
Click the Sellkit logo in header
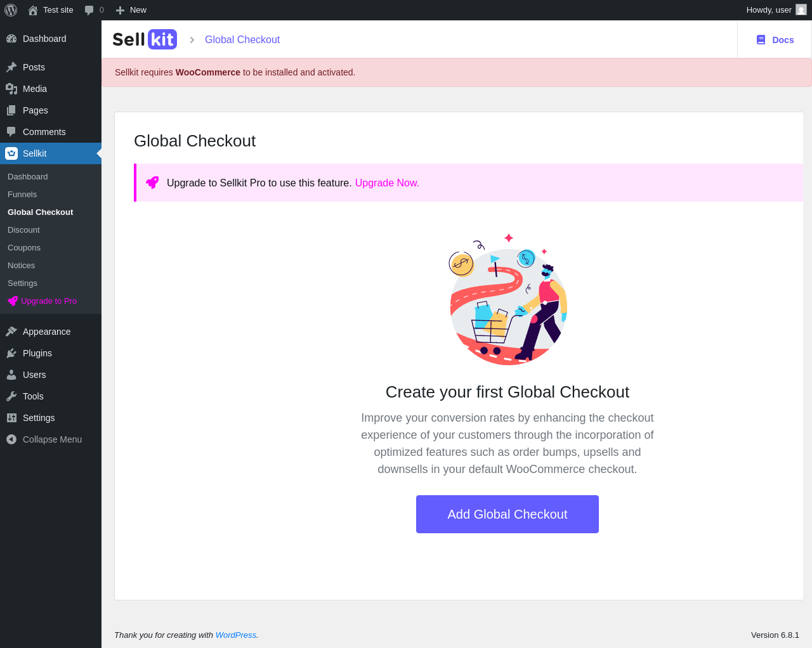[x=145, y=39]
